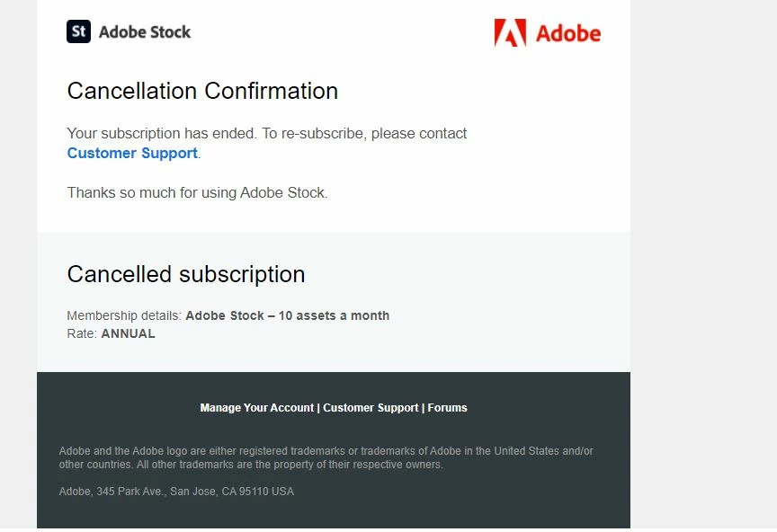Click the red Adobe A logo icon

pyautogui.click(x=510, y=33)
